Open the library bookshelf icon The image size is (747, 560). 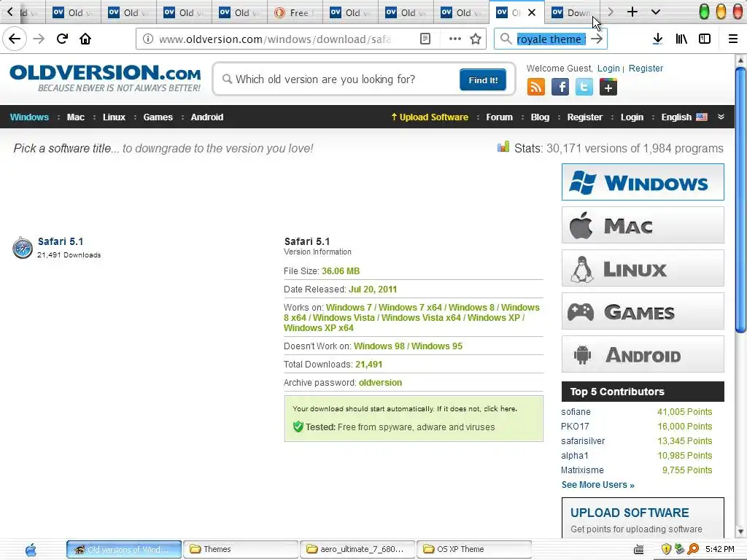pyautogui.click(x=681, y=39)
